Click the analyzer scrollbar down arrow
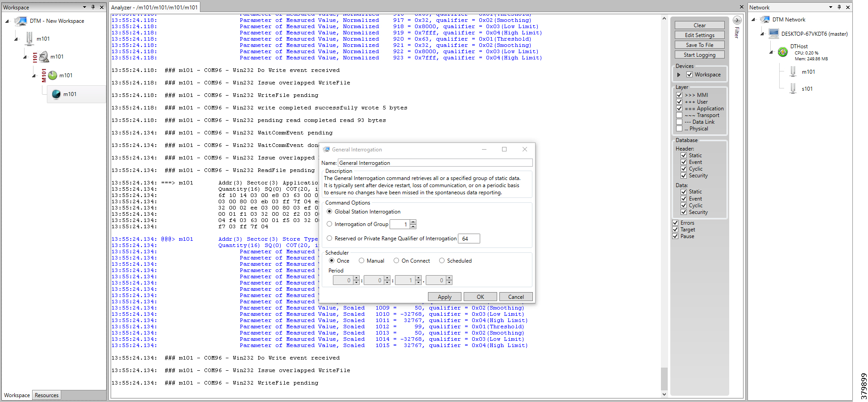The image size is (868, 402). (x=664, y=394)
